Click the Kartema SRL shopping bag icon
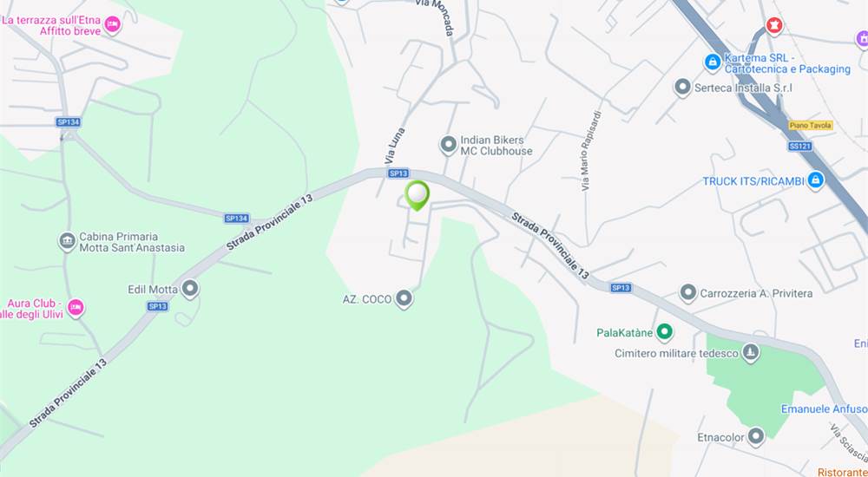868x477 pixels. (x=712, y=62)
